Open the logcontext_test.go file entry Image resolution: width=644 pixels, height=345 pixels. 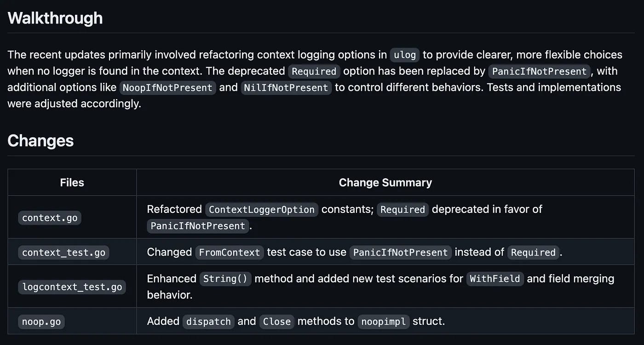pyautogui.click(x=72, y=287)
